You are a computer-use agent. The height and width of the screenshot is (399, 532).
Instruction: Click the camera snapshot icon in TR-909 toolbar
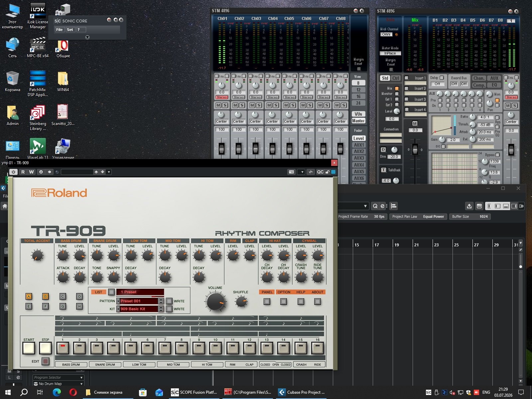point(292,172)
